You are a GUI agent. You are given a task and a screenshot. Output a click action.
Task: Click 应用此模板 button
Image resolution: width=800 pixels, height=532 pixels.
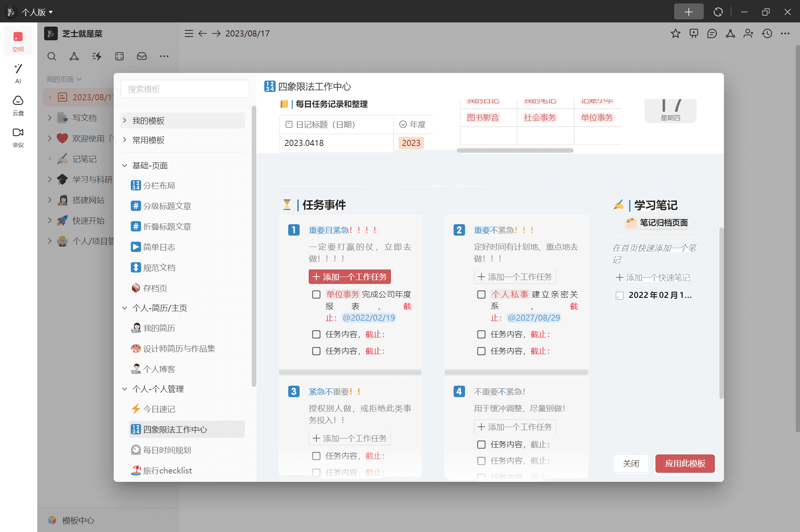(685, 464)
